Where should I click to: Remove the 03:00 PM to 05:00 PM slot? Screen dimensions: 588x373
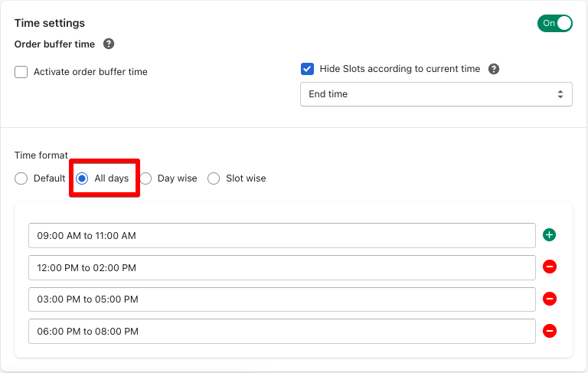[549, 299]
